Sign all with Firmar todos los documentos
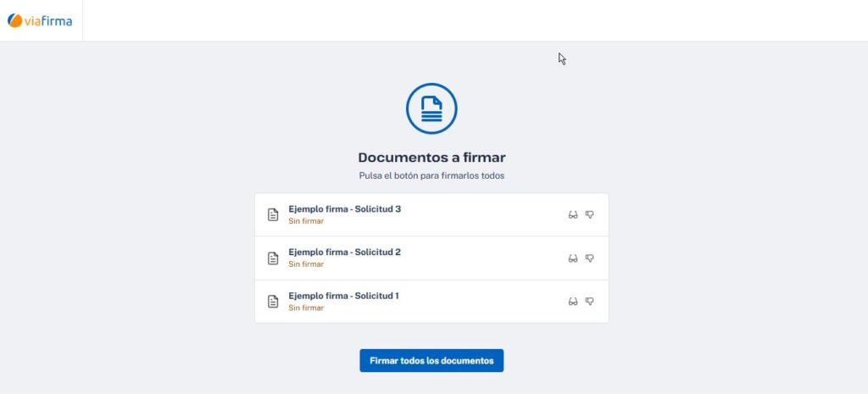 point(431,360)
